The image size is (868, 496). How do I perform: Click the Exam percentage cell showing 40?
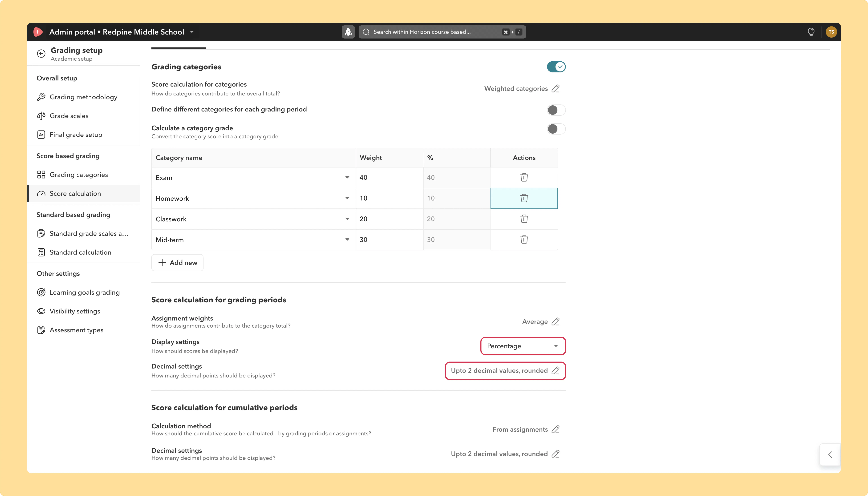(x=457, y=178)
